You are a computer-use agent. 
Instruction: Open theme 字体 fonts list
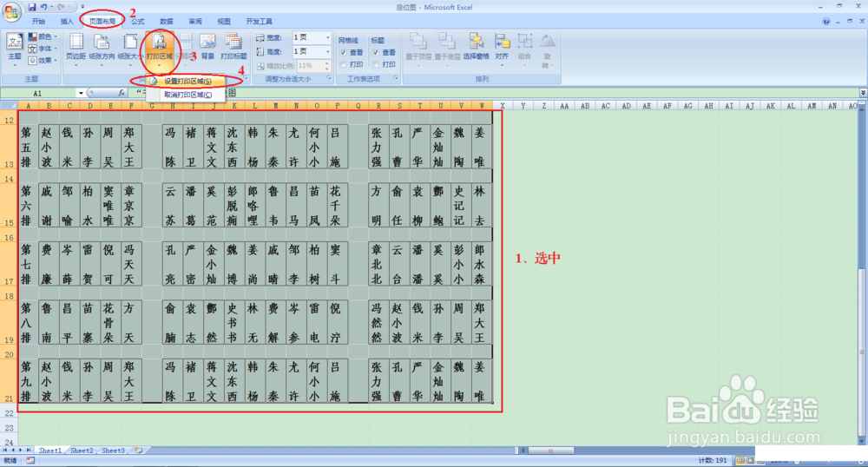pos(43,49)
